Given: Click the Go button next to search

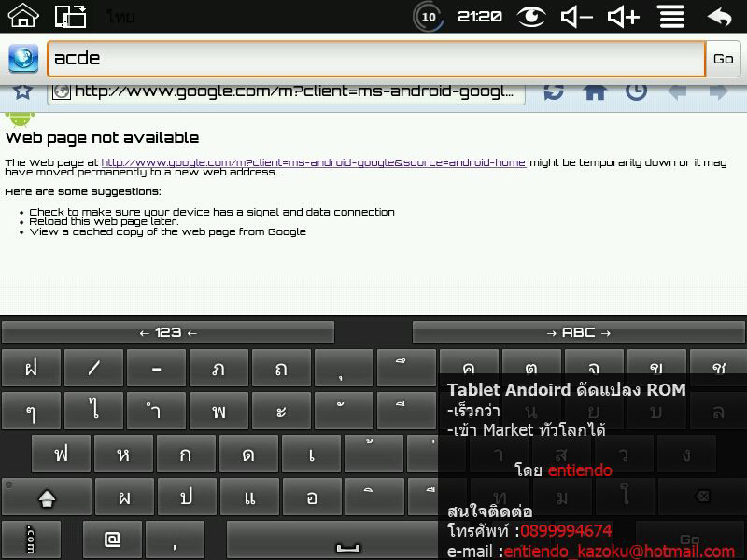Looking at the screenshot, I should tap(724, 58).
